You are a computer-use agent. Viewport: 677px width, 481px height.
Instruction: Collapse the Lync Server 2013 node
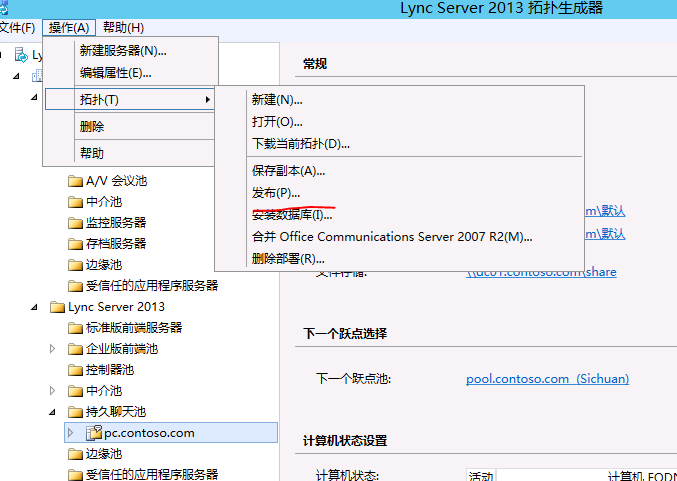[34, 307]
